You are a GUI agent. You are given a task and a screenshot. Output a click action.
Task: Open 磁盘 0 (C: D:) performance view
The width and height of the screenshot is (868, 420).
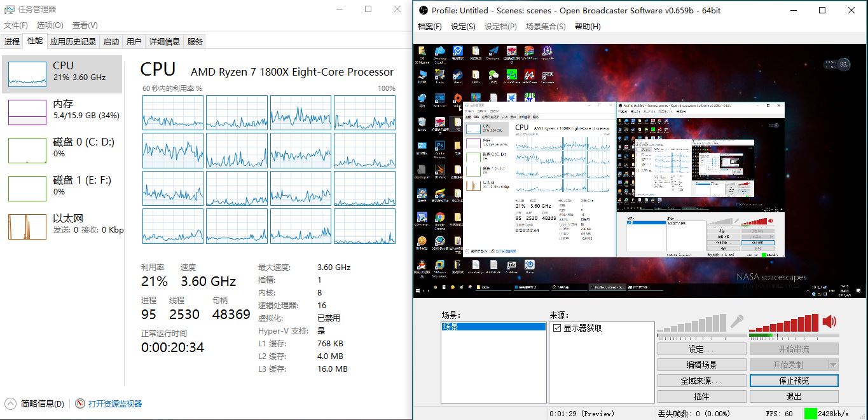(27, 151)
